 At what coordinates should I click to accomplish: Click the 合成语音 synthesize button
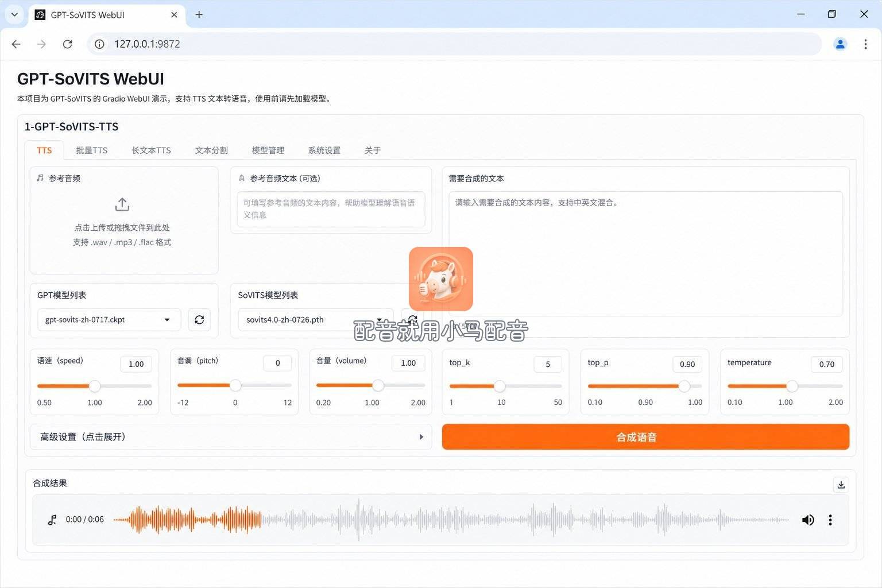(645, 437)
